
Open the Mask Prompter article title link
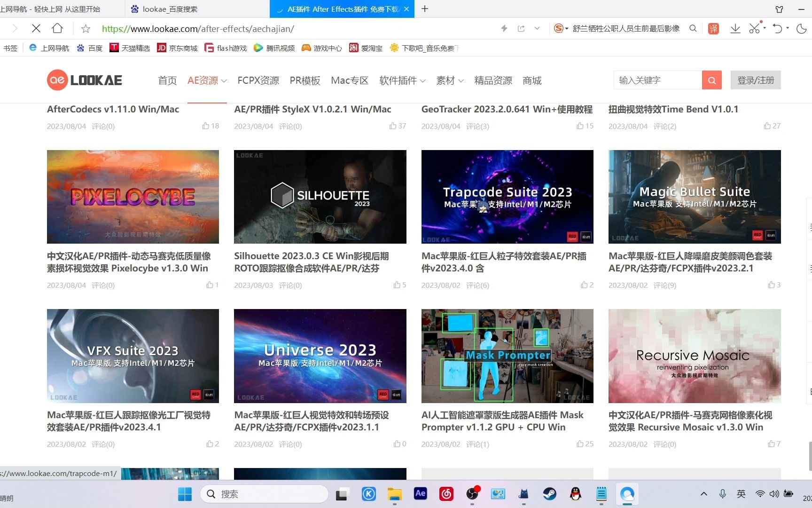click(x=502, y=421)
